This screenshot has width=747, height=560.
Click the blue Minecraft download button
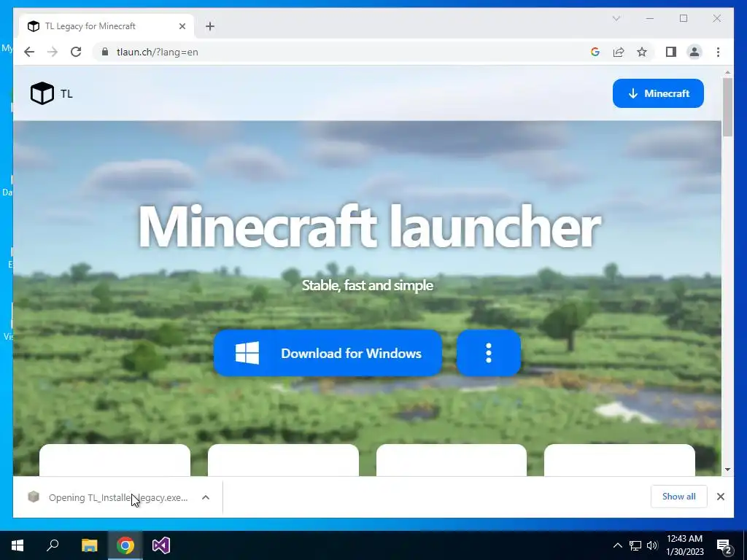658,93
